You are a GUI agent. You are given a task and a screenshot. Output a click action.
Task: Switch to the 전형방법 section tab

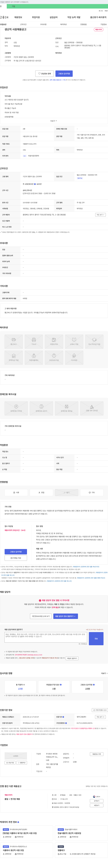83,24
